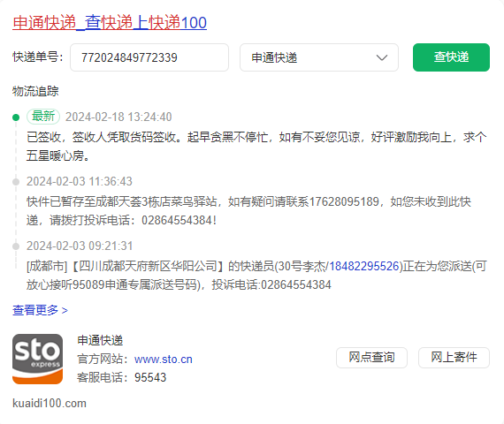Viewport: 504px width, 424px height.
Task: Click the green 查快递 button
Action: 451,57
